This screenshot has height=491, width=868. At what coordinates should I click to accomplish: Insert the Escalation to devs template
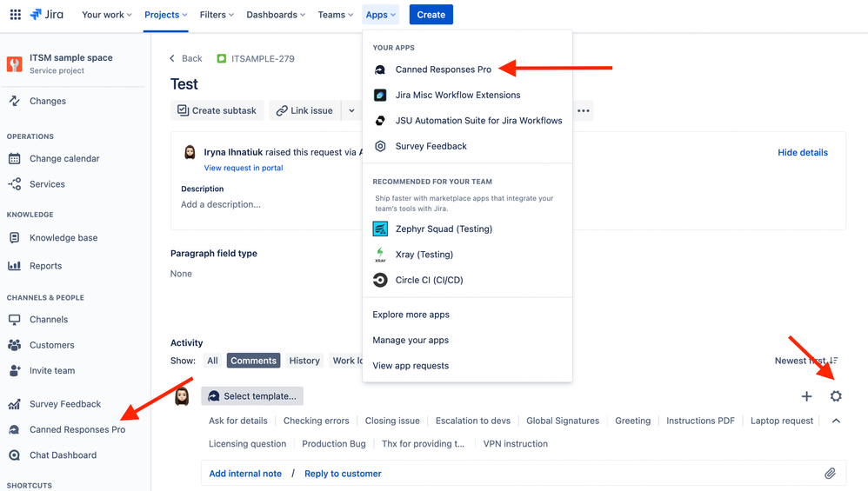(x=473, y=421)
